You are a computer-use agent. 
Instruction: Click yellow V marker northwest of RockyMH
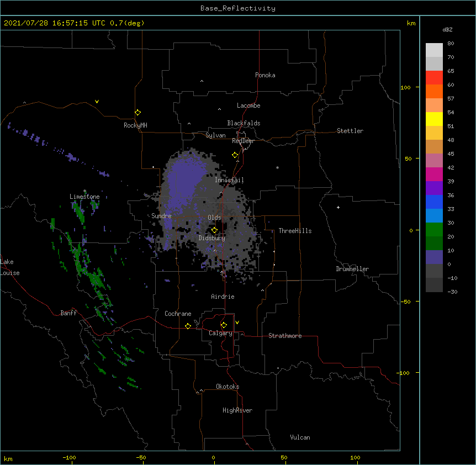tap(97, 102)
